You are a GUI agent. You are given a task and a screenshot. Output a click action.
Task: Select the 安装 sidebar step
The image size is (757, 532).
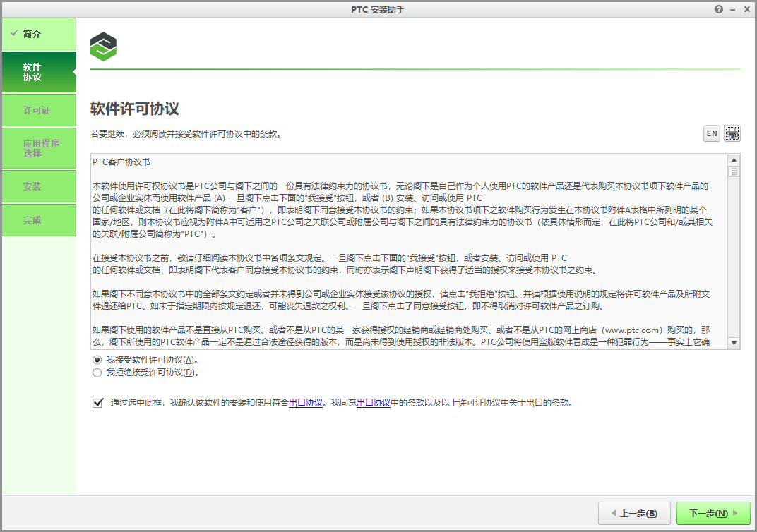tap(39, 186)
